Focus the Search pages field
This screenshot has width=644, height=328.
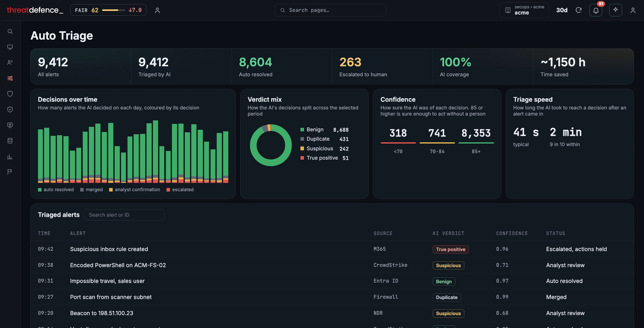tap(330, 10)
